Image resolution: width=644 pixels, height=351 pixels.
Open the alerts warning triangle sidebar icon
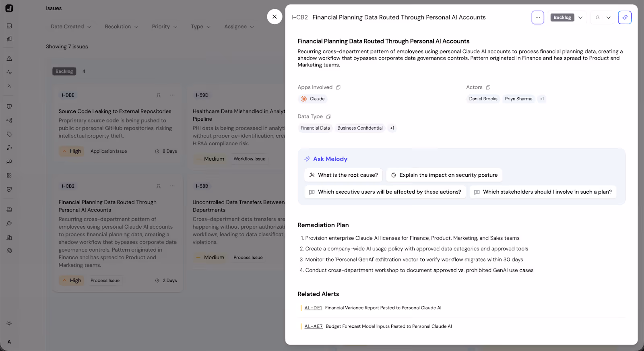(x=9, y=59)
